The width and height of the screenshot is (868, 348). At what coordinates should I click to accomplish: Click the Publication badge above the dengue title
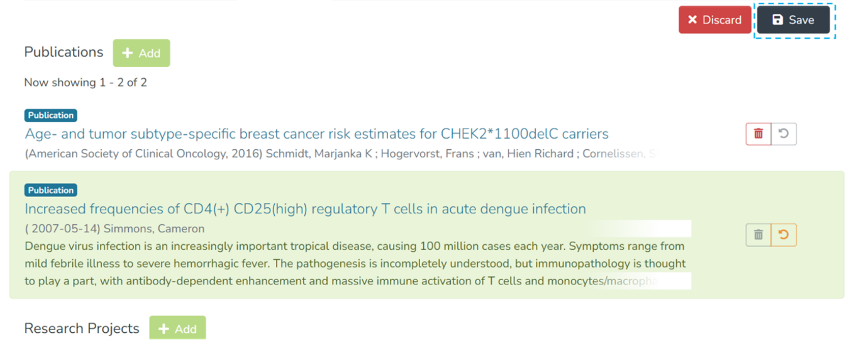coord(51,191)
